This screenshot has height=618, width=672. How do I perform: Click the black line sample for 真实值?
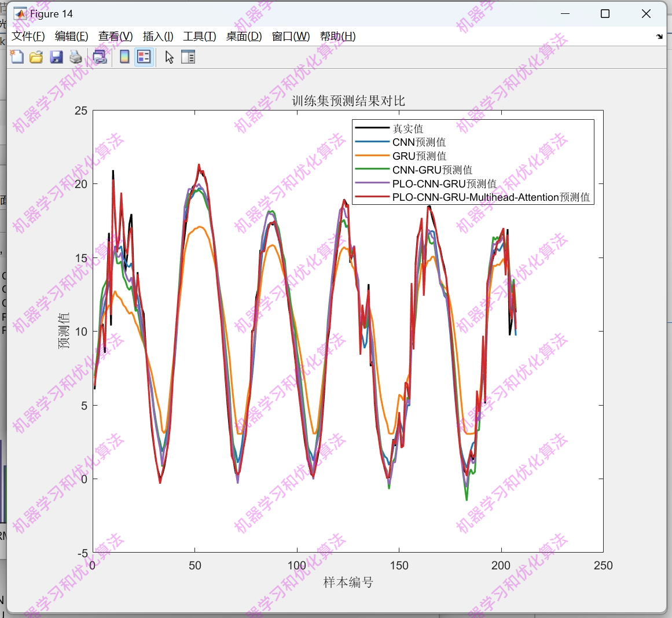(x=372, y=128)
